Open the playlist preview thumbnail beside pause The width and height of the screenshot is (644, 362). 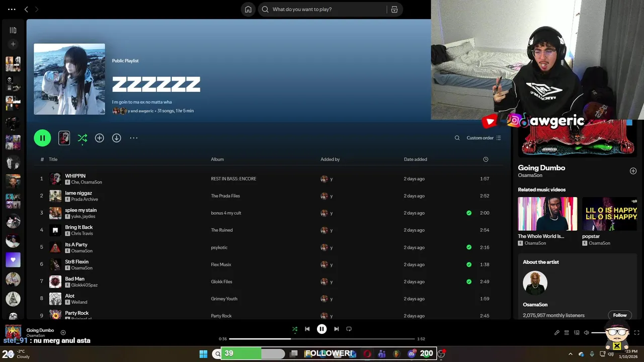64,138
